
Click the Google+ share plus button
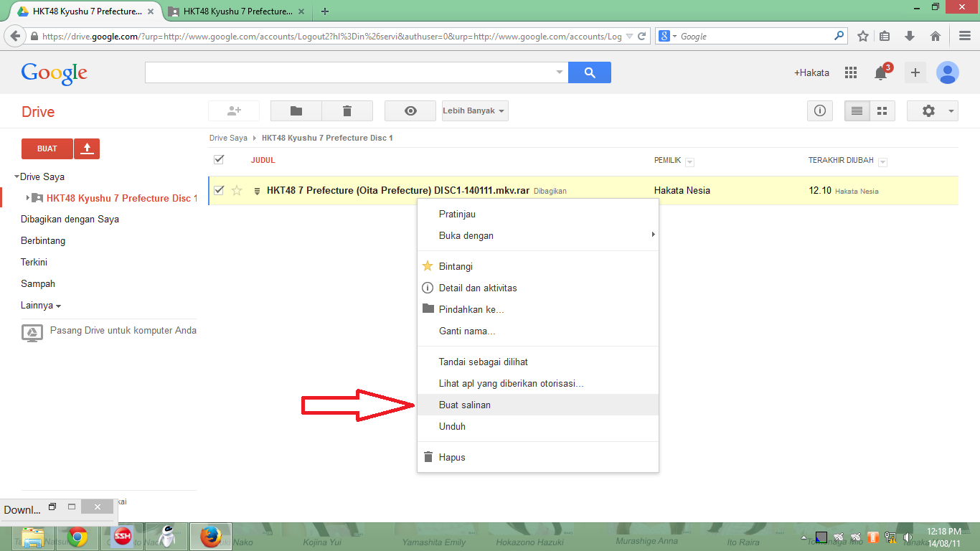click(915, 72)
